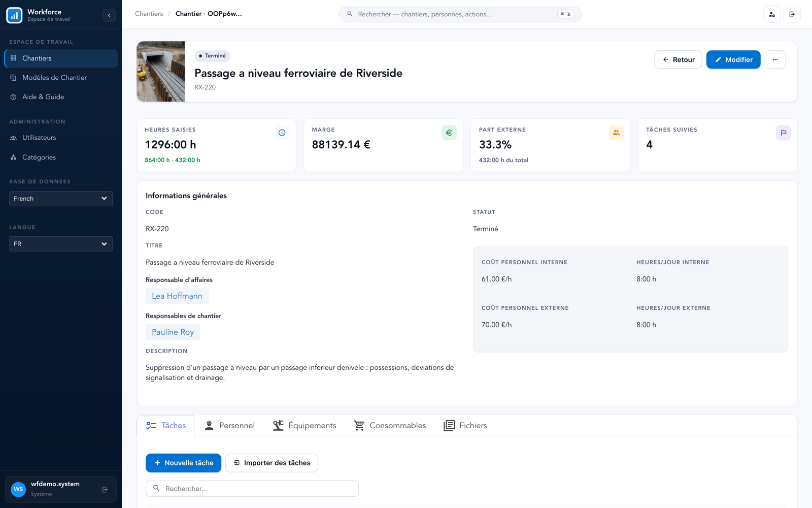This screenshot has height=508, width=812.
Task: Click the search magnifier icon in top bar
Action: click(350, 14)
